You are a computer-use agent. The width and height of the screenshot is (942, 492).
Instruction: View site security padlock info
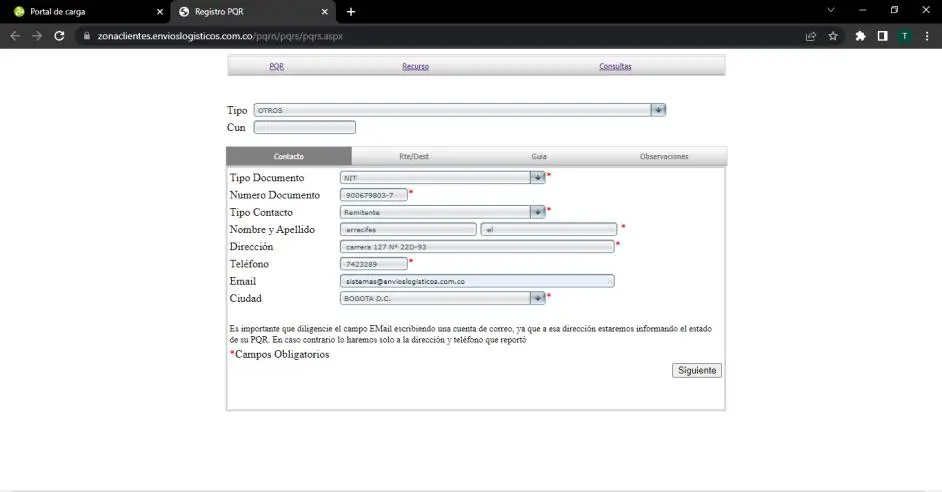(87, 36)
